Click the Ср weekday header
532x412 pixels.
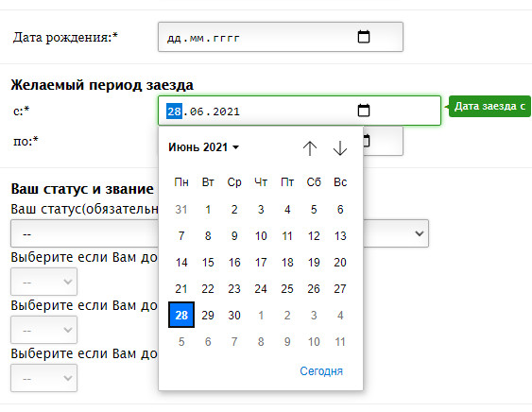coord(234,182)
